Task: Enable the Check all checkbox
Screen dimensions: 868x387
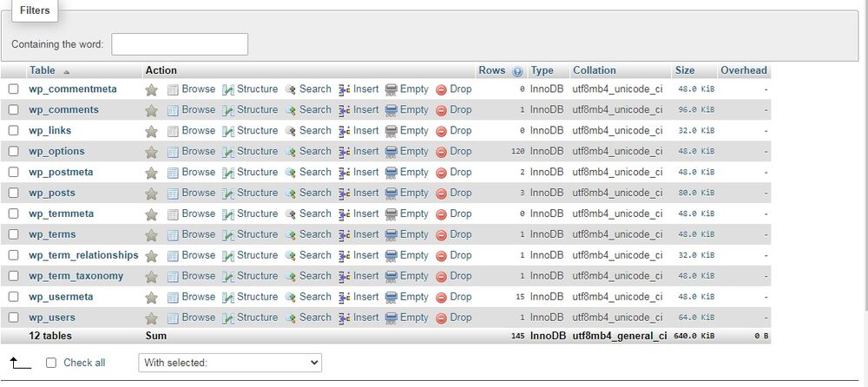Action: click(x=51, y=363)
